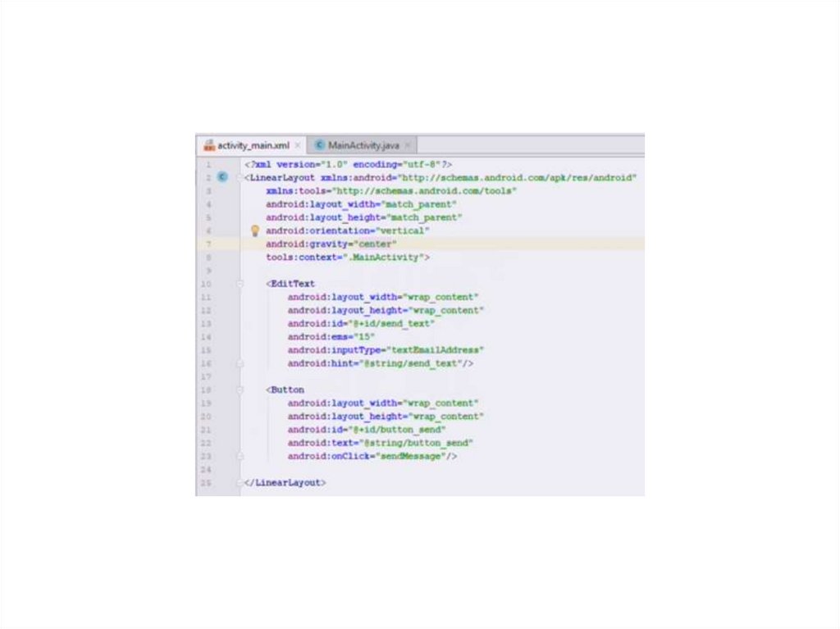
Task: Click line number 24 in the gutter
Action: [207, 470]
